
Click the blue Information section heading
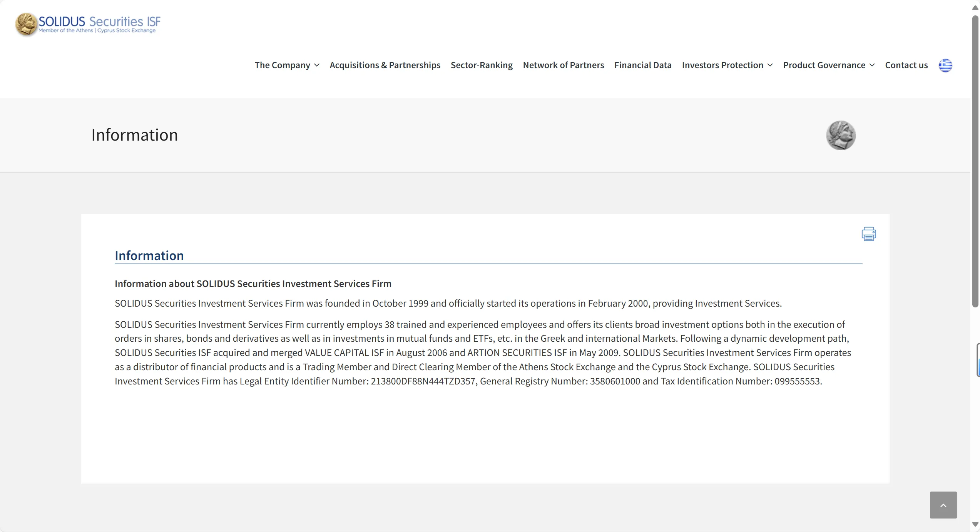tap(149, 255)
